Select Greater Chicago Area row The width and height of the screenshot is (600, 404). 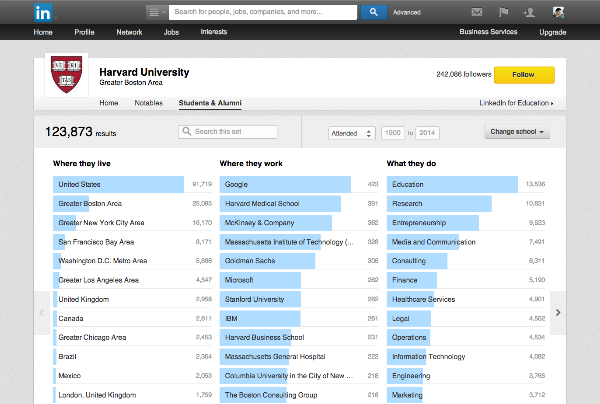point(132,337)
